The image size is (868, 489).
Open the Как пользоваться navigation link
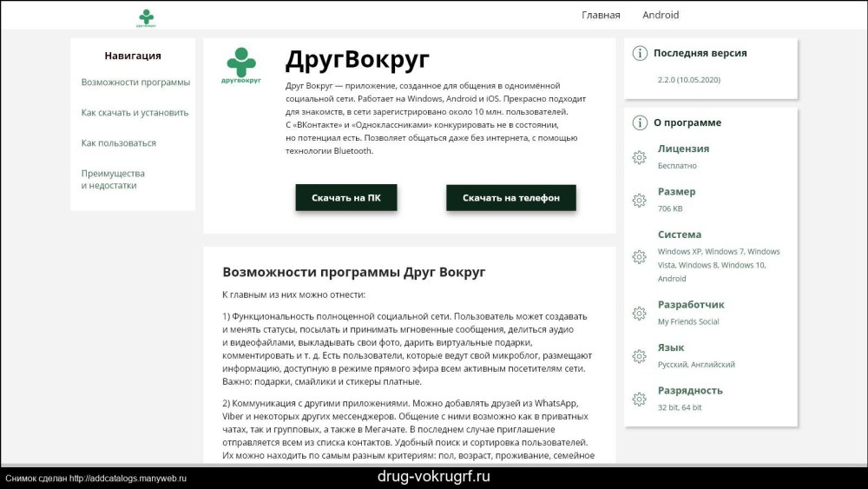(118, 143)
